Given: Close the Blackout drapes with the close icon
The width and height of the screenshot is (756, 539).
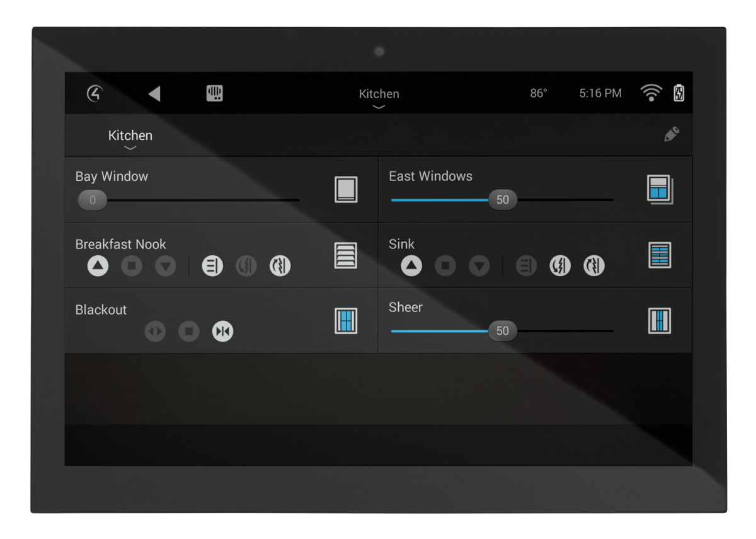Looking at the screenshot, I should pyautogui.click(x=222, y=331).
